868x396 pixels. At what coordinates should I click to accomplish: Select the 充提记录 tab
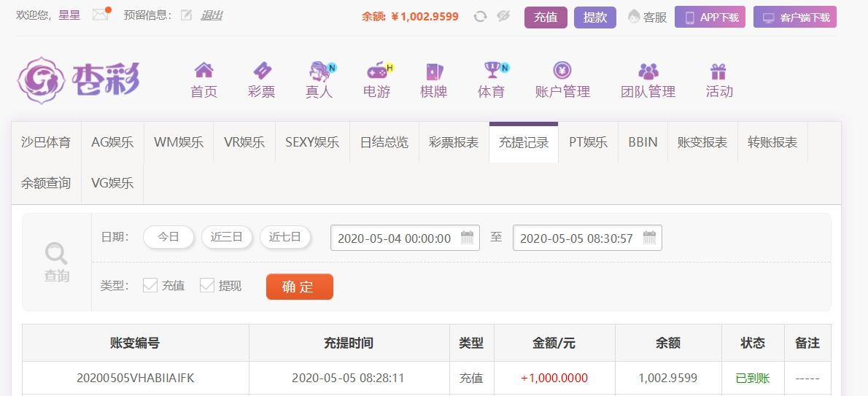point(524,142)
